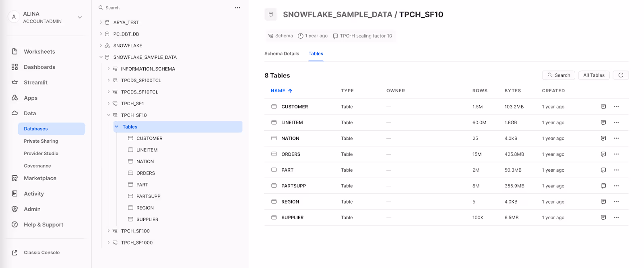644x268 pixels.
Task: Select PARTSUPP in the object tree
Action: (x=148, y=196)
